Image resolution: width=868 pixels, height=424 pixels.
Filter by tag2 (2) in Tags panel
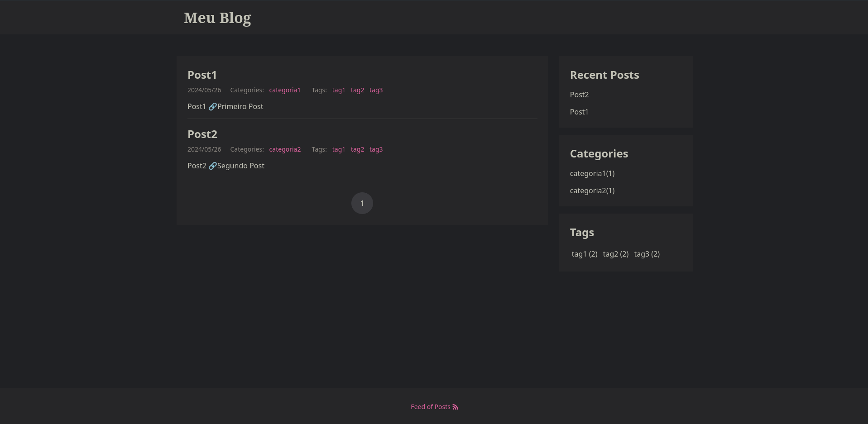(x=616, y=254)
